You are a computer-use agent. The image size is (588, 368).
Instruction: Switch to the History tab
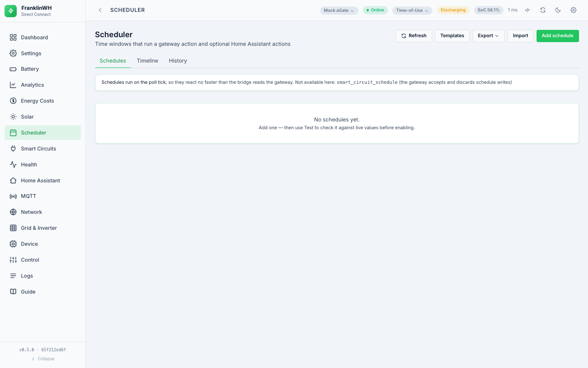pyautogui.click(x=178, y=61)
